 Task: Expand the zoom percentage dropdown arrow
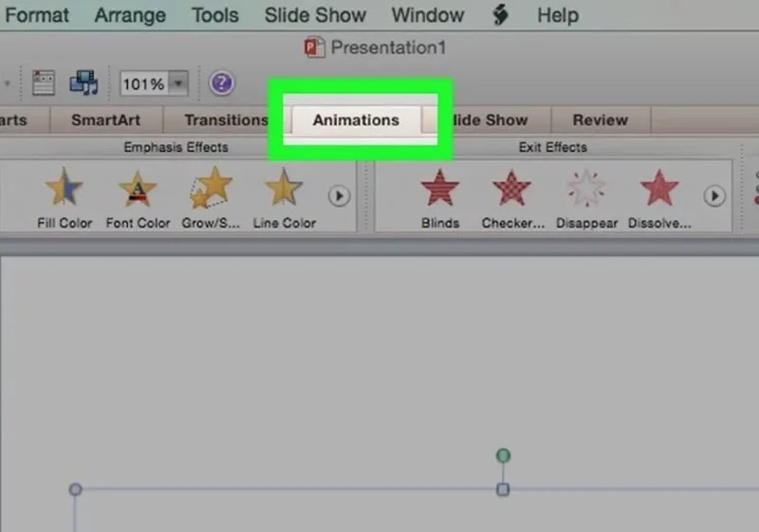(178, 83)
